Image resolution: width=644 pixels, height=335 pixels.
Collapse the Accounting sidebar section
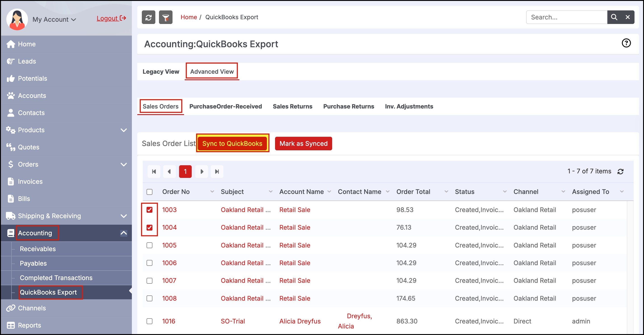coord(124,233)
